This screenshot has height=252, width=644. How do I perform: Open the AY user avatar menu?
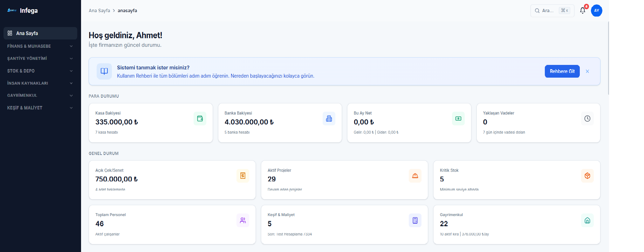[x=596, y=10]
